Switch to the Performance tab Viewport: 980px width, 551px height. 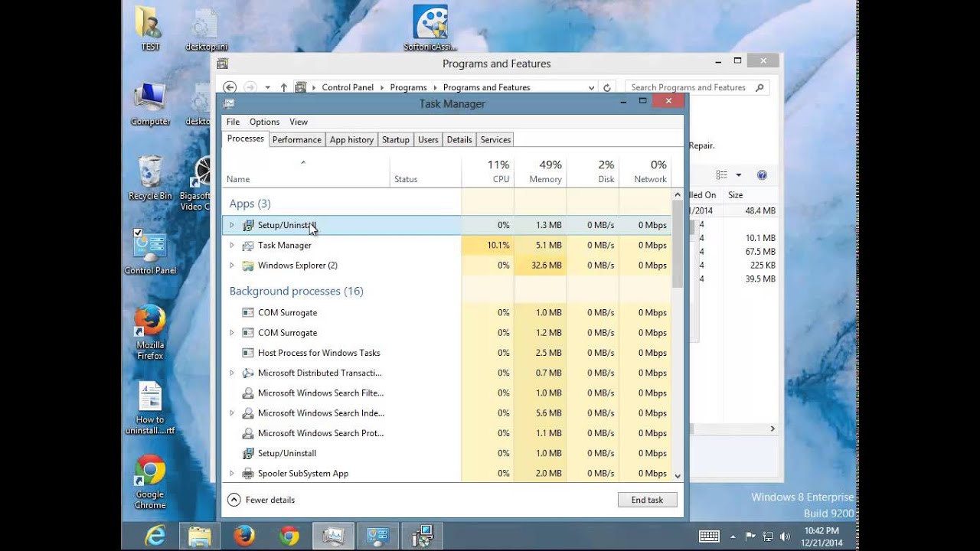(x=296, y=139)
